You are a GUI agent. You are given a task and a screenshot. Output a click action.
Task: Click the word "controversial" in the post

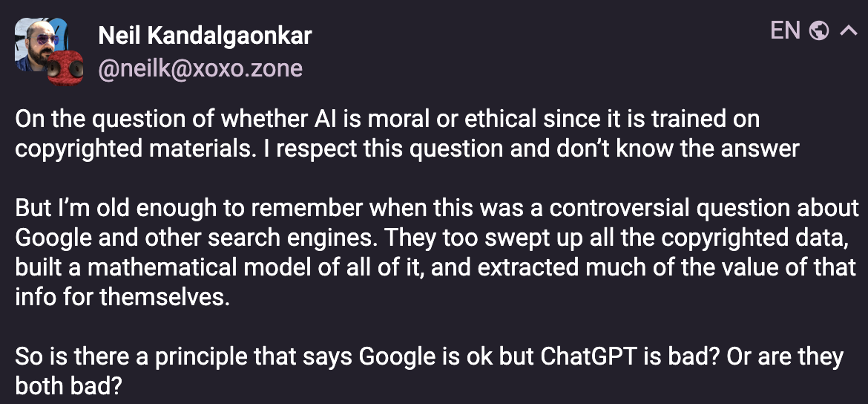(625, 208)
